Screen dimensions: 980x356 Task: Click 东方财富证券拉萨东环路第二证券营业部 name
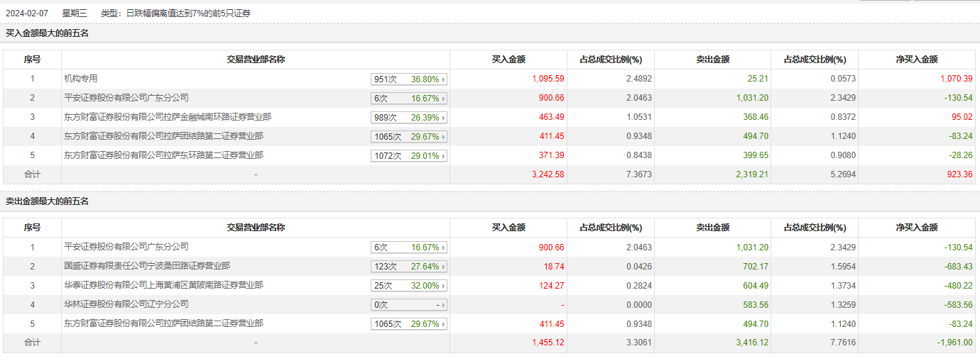(x=163, y=155)
